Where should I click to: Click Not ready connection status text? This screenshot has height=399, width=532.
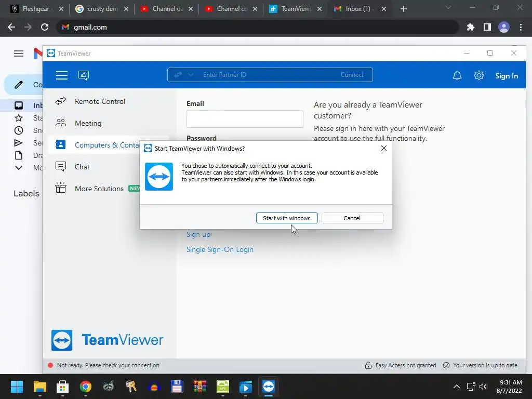click(108, 365)
